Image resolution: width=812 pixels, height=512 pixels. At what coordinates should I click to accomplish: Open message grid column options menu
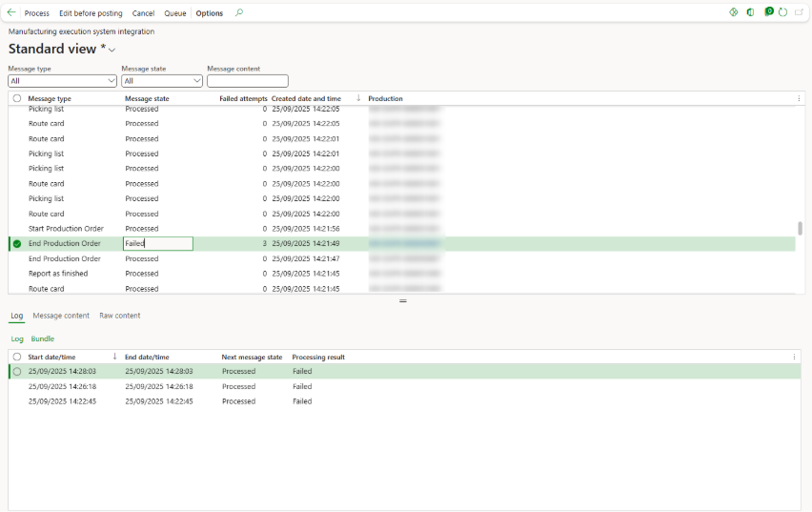[x=799, y=98]
